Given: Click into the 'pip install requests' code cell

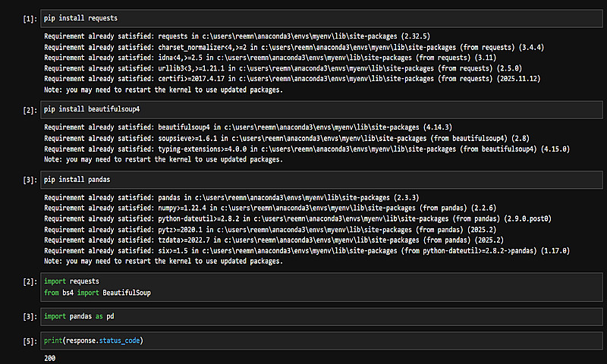Looking at the screenshot, I should (x=303, y=17).
